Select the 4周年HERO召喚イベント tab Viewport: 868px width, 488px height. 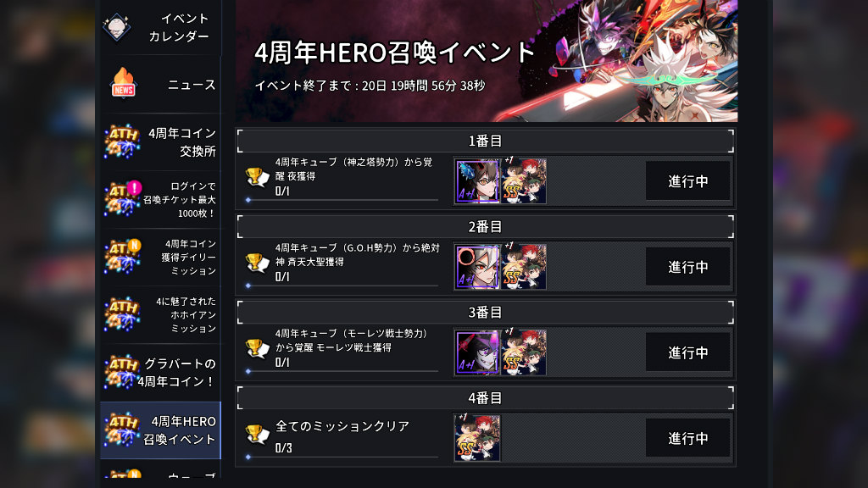point(160,430)
